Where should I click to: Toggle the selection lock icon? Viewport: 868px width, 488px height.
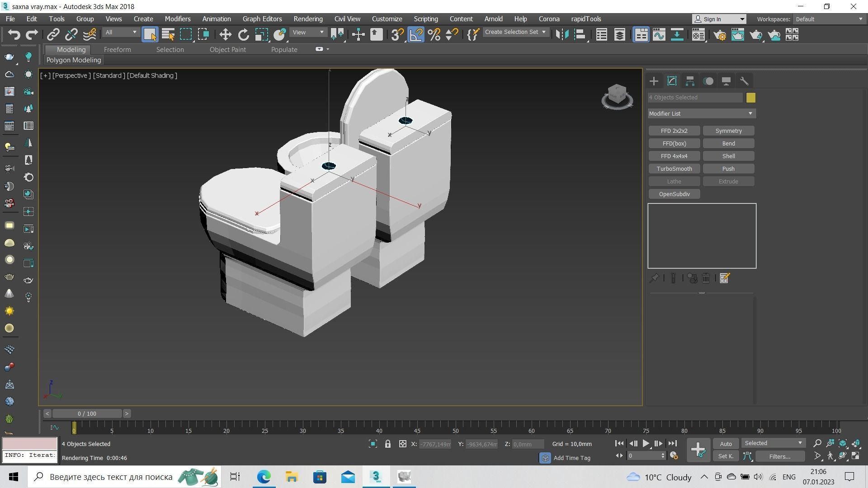click(x=387, y=444)
